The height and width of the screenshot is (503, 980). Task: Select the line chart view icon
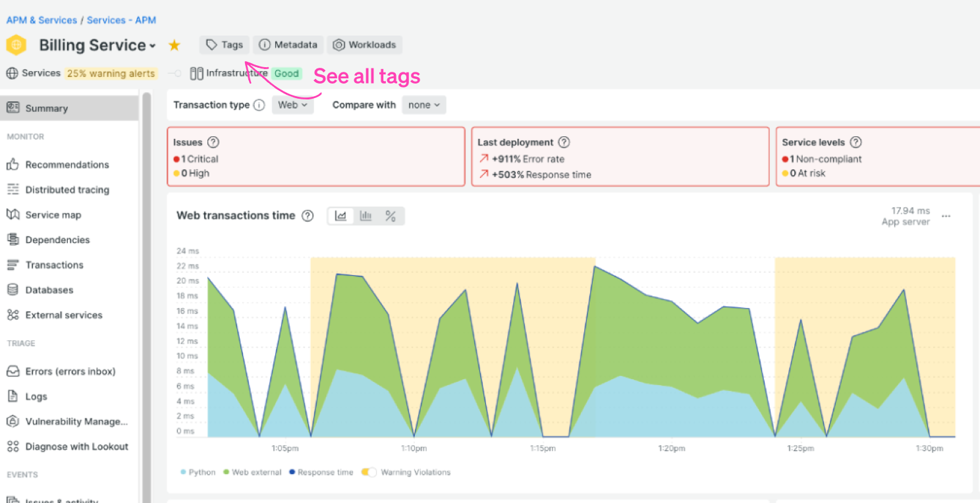click(x=340, y=216)
